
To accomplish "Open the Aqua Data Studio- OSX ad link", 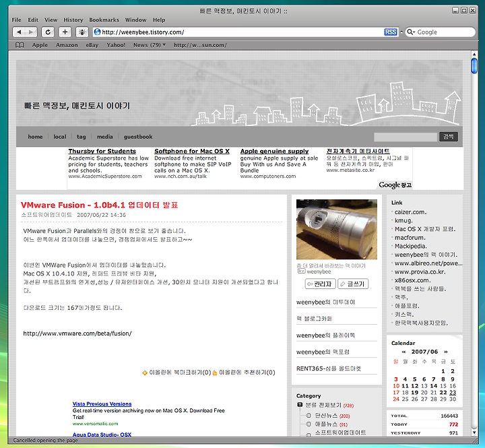I will tap(102, 435).
